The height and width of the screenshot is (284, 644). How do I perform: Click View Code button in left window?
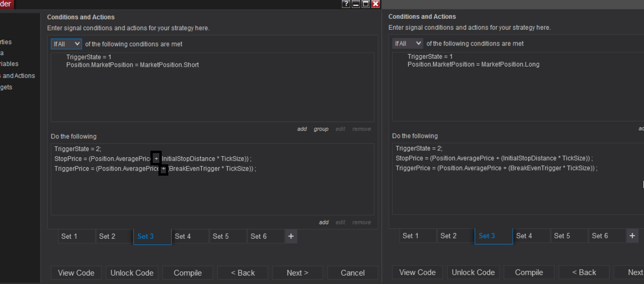click(x=76, y=273)
